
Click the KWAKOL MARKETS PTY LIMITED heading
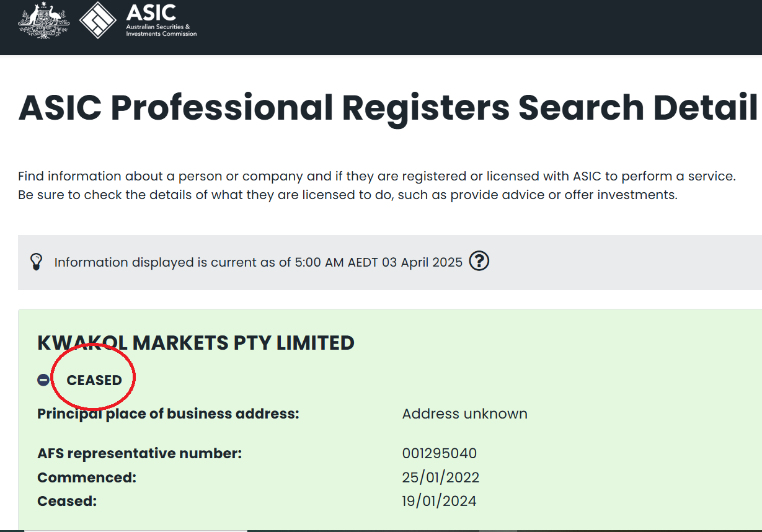pos(196,343)
